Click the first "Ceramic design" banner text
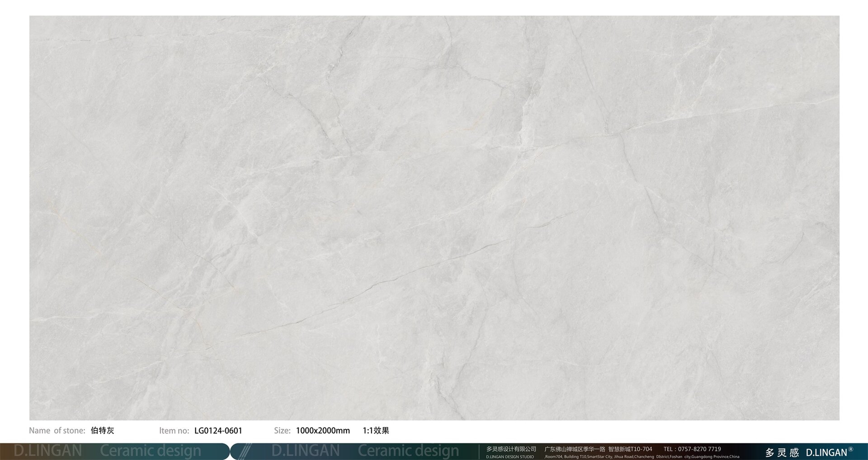 point(151,451)
